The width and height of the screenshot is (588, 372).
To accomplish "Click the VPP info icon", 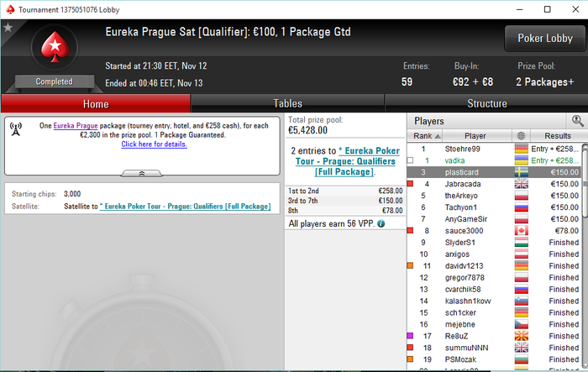I will [x=381, y=224].
